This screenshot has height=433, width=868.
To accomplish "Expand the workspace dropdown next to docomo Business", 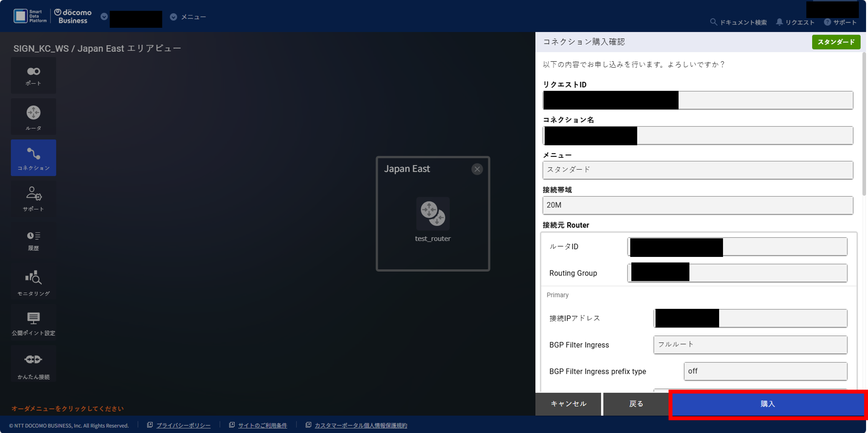I will point(104,17).
